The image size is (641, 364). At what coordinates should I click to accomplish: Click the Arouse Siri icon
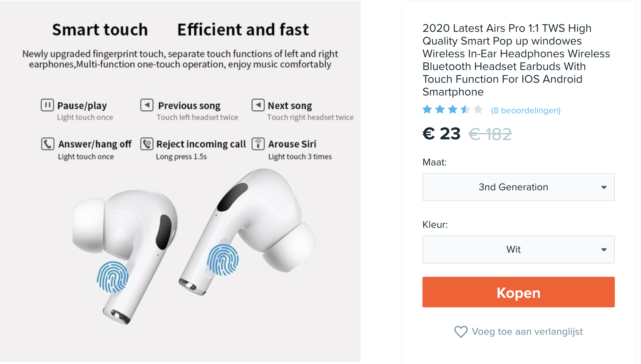(x=258, y=144)
